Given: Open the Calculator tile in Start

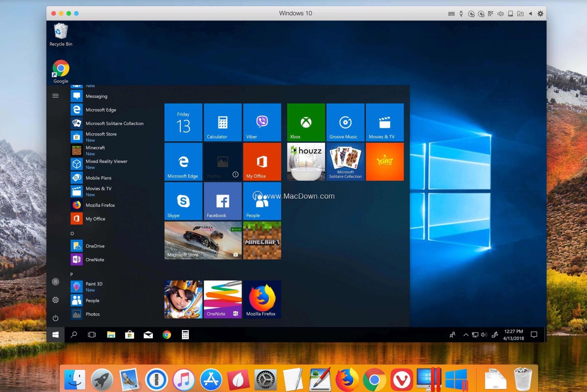Looking at the screenshot, I should [x=222, y=122].
